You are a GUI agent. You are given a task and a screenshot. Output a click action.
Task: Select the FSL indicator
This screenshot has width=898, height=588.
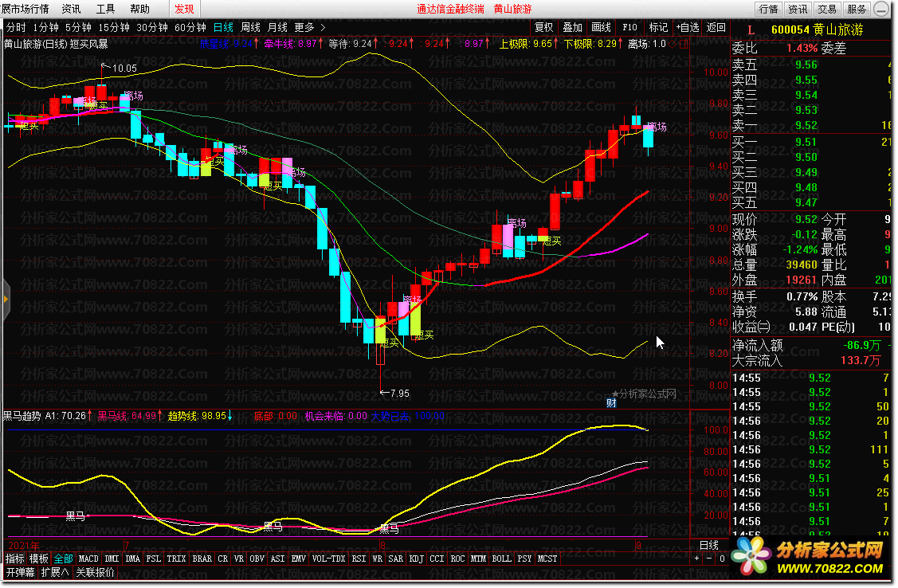tap(154, 559)
